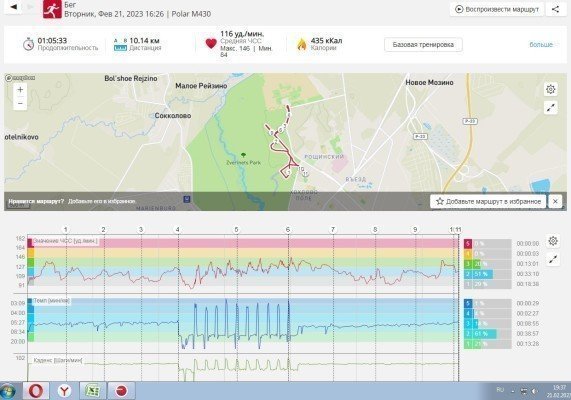Click the red heart rate icon
The width and height of the screenshot is (571, 400).
[211, 44]
